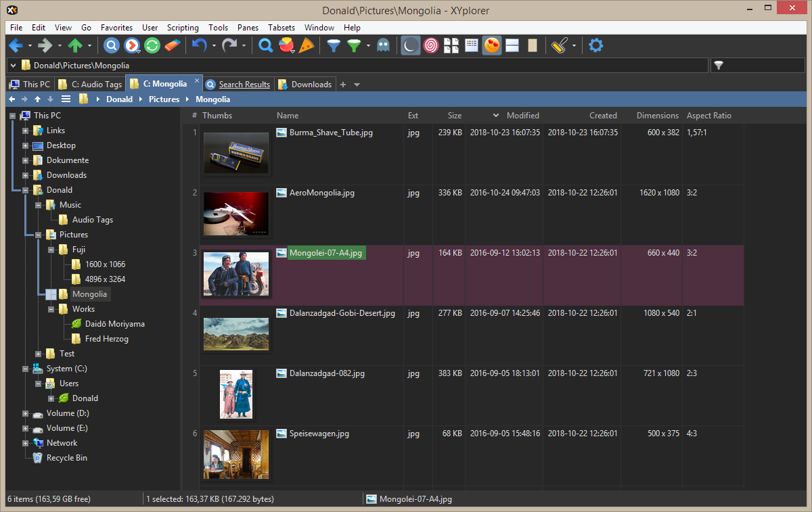Switch to the Search Results tab
Viewport: 812px width, 512px height.
(x=244, y=85)
